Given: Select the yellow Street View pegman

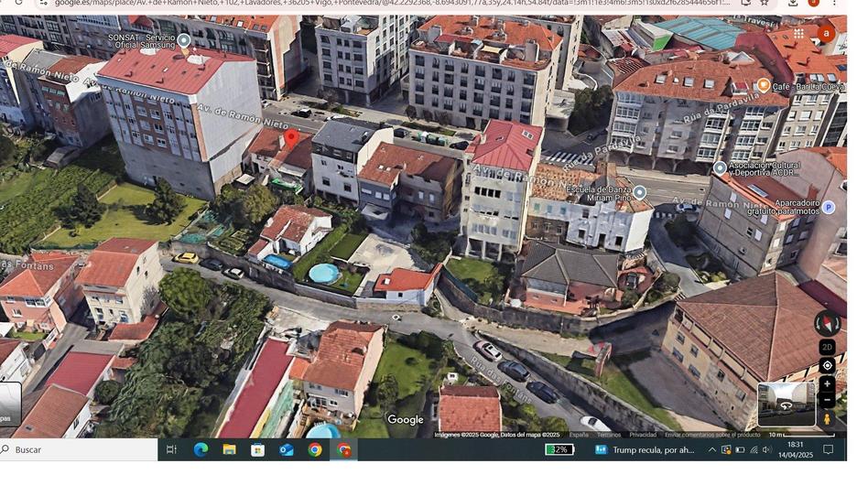Looking at the screenshot, I should [827, 419].
